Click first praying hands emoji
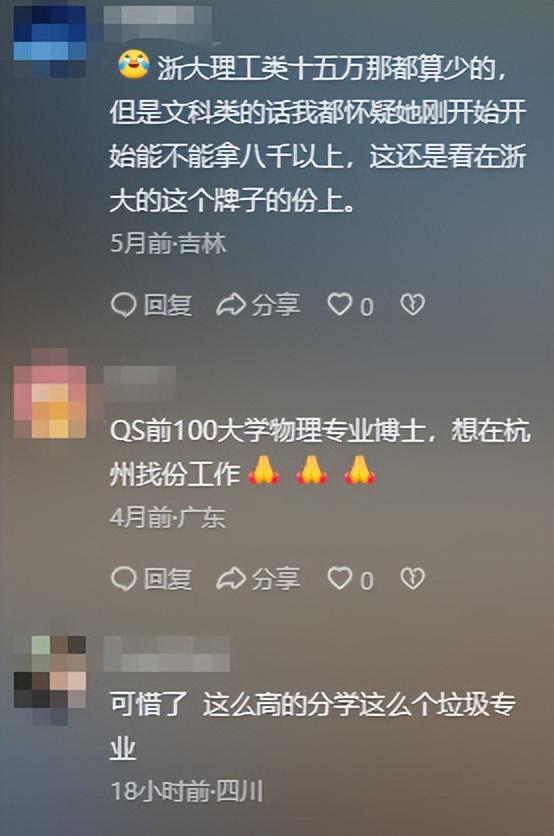The height and width of the screenshot is (836, 554). click(264, 471)
